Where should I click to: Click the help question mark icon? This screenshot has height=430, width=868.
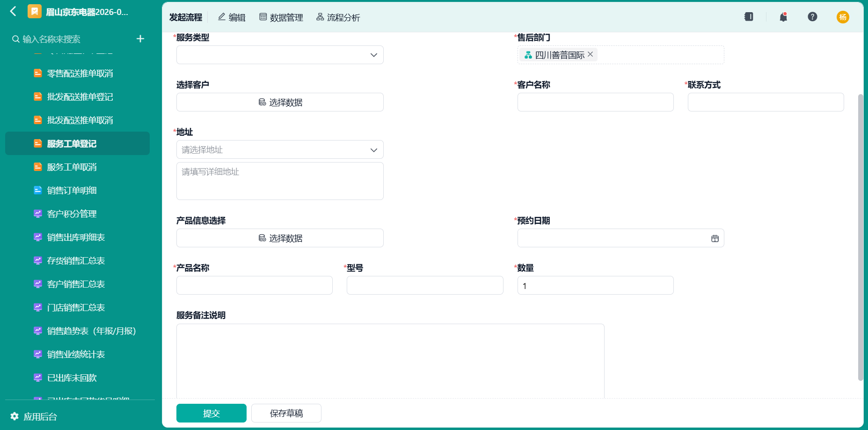[x=812, y=17]
